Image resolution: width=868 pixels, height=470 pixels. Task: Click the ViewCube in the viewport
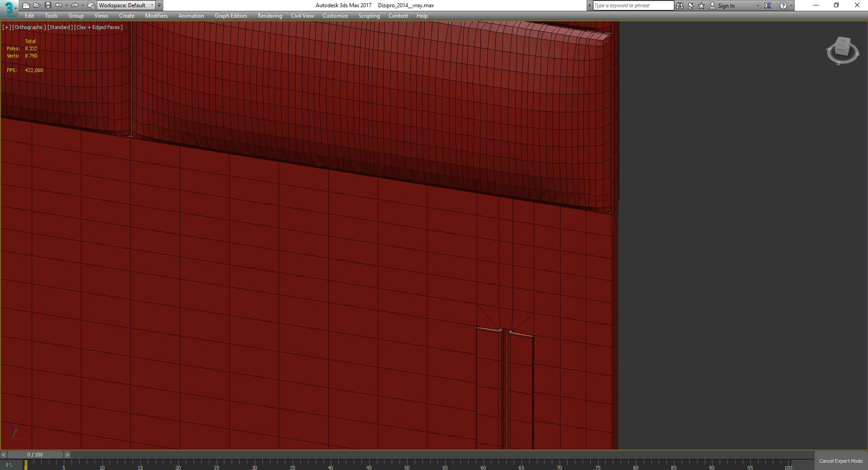pyautogui.click(x=842, y=50)
